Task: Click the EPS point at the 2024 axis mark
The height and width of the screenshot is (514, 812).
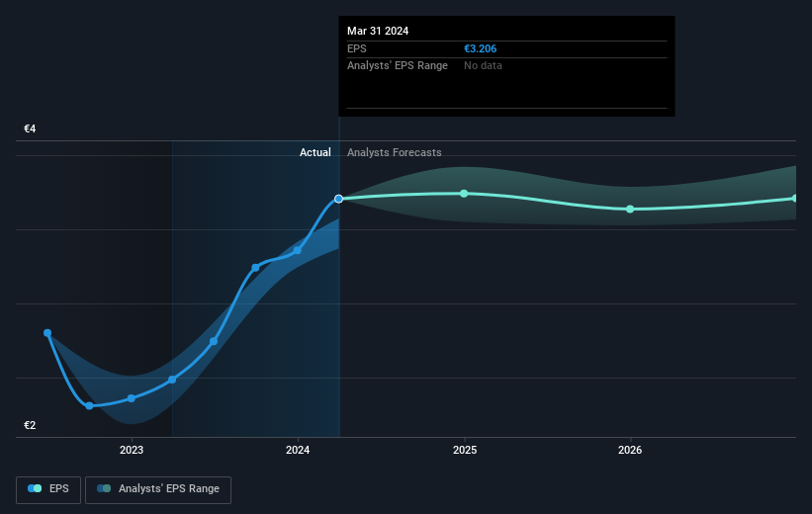Action: (298, 250)
